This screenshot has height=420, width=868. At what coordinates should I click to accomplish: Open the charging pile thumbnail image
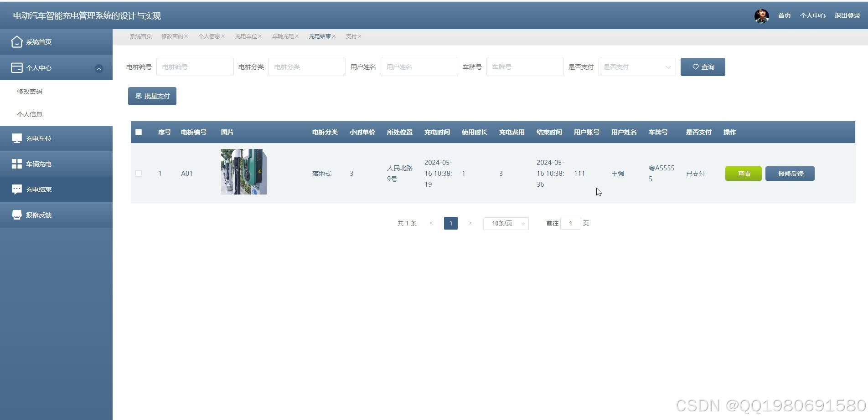click(244, 172)
